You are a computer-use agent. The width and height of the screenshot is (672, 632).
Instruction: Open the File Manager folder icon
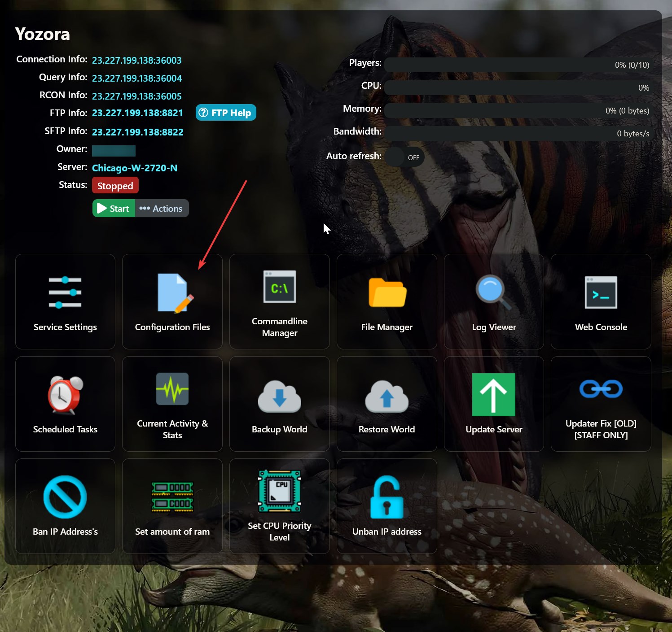[x=387, y=293]
